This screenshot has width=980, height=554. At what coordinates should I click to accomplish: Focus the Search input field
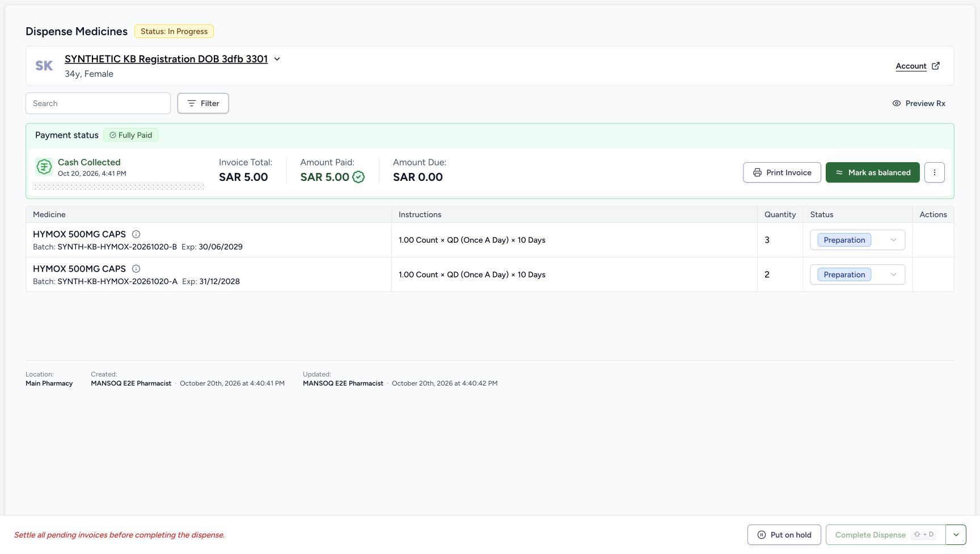click(x=98, y=103)
